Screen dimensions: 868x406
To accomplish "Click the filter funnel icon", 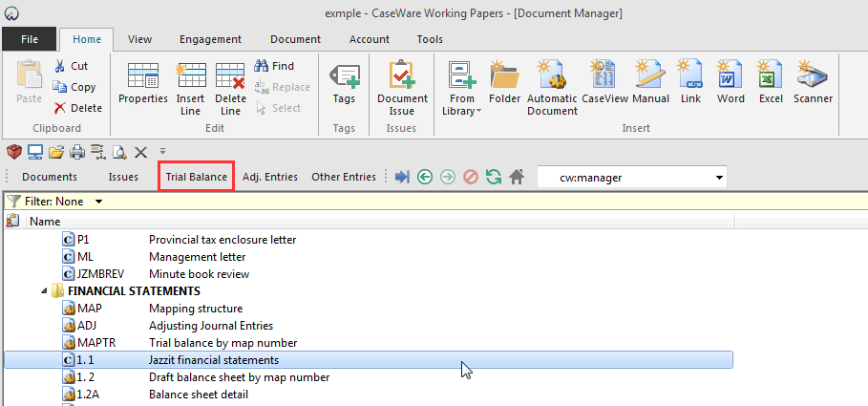I will 13,201.
